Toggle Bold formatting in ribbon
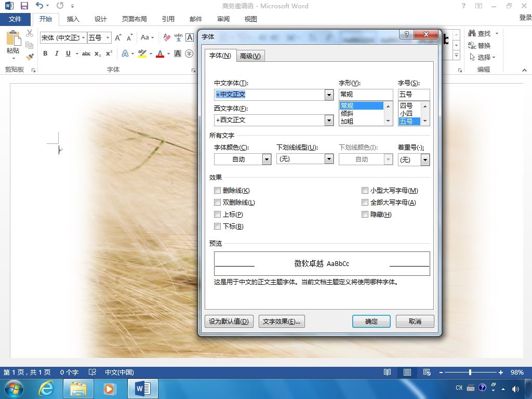The height and width of the screenshot is (399, 532). coord(45,54)
